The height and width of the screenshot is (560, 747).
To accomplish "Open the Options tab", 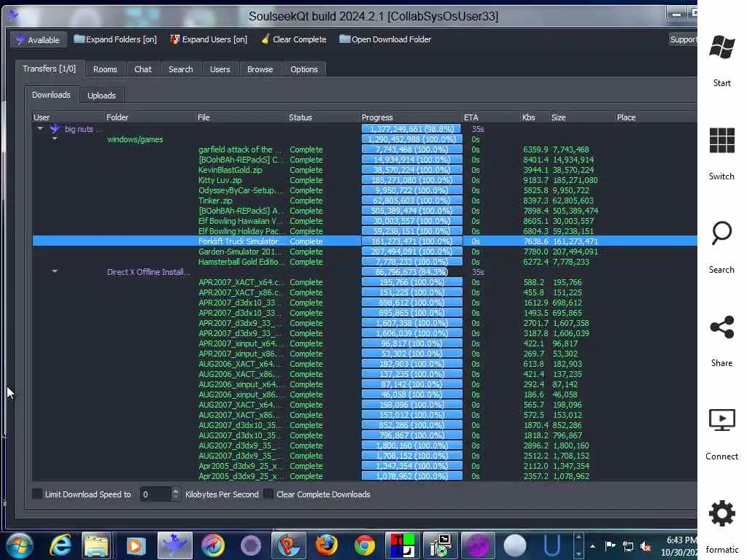I will 304,69.
